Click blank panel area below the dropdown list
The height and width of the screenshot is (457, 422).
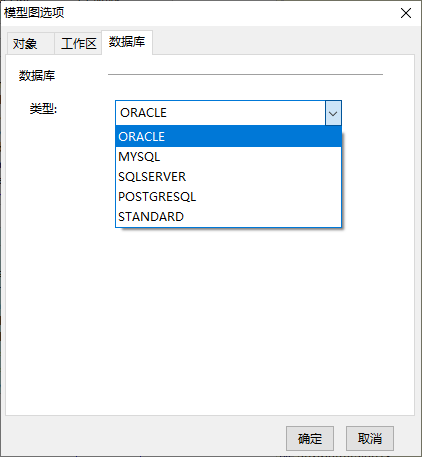point(210,320)
